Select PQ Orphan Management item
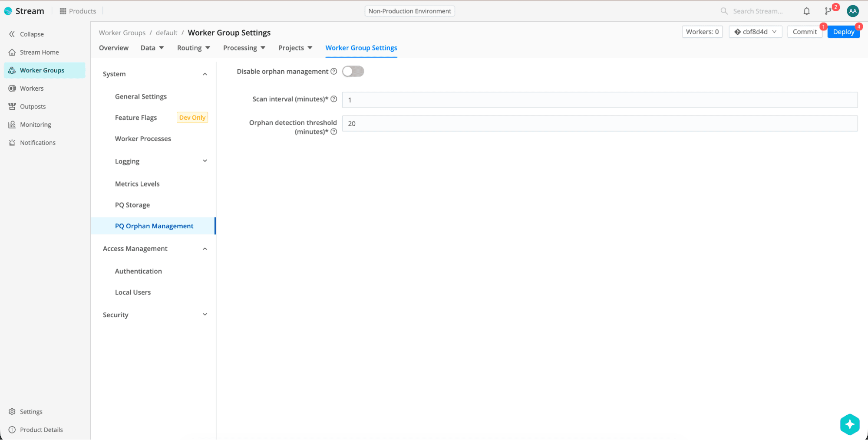The height and width of the screenshot is (440, 868). click(153, 226)
